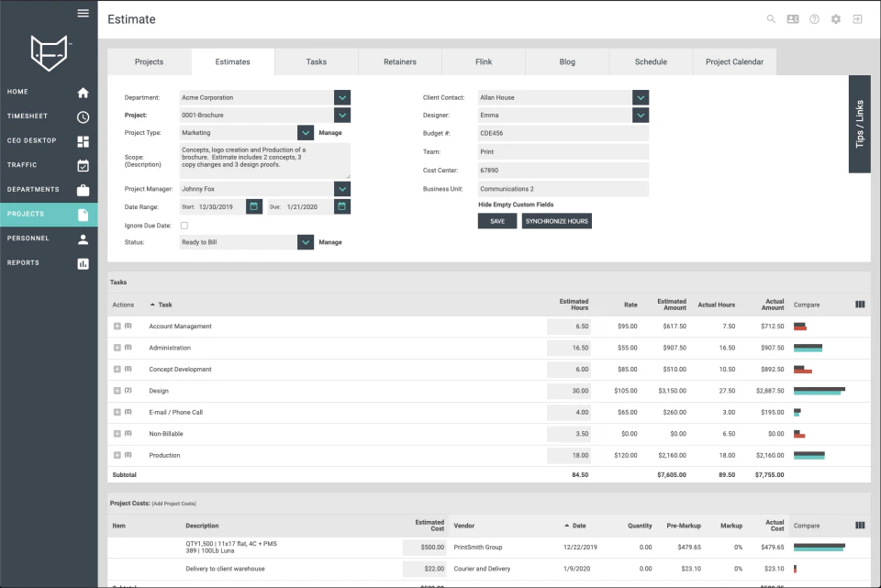Open the Status dropdown showing Ready to Bill

(x=306, y=241)
